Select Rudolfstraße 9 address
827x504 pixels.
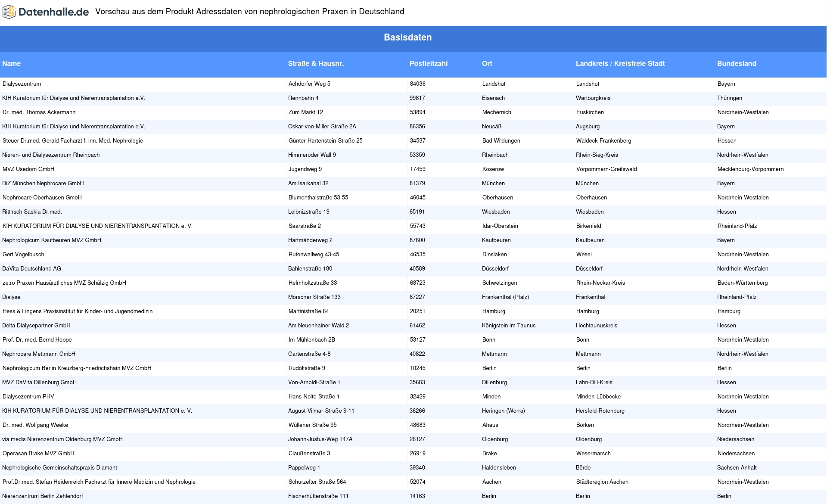click(x=307, y=368)
